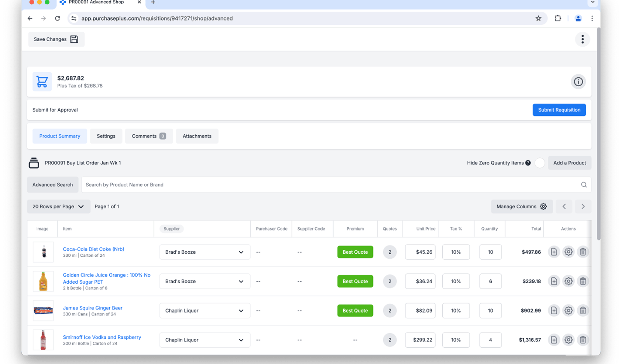Click the add document icon in Coca-Cola Diet Coke row
622x364 pixels.
(x=554, y=252)
